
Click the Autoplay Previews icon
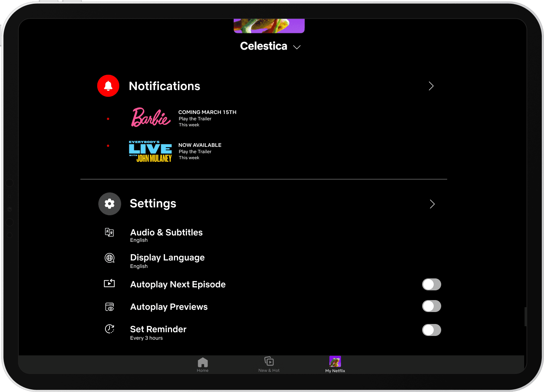pos(110,307)
